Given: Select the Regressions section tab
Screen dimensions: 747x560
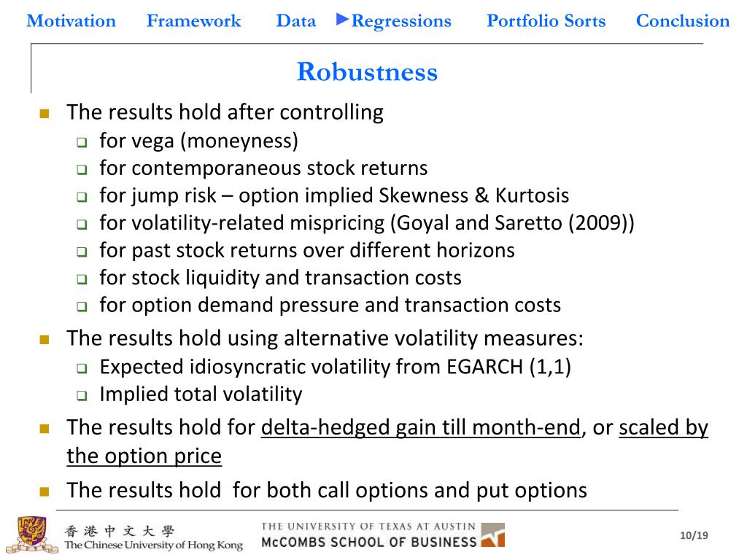Looking at the screenshot, I should click(x=401, y=21).
